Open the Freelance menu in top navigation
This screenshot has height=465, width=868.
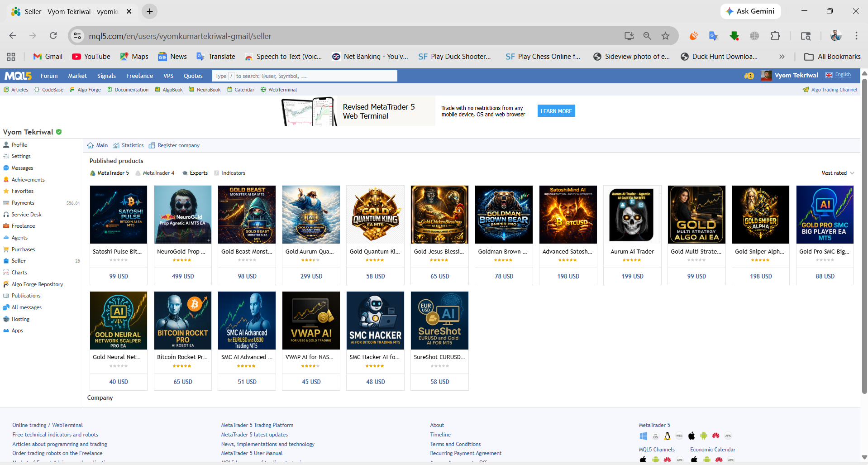click(139, 76)
